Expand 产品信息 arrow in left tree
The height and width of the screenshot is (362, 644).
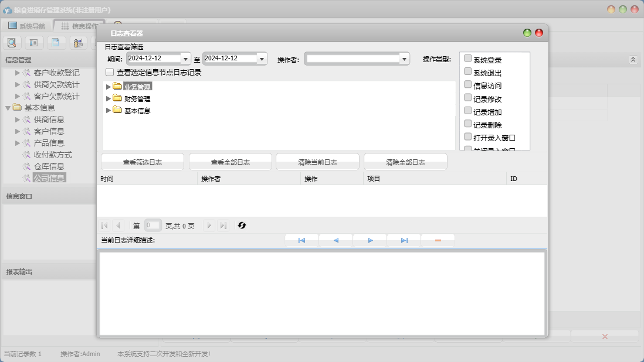tap(17, 143)
